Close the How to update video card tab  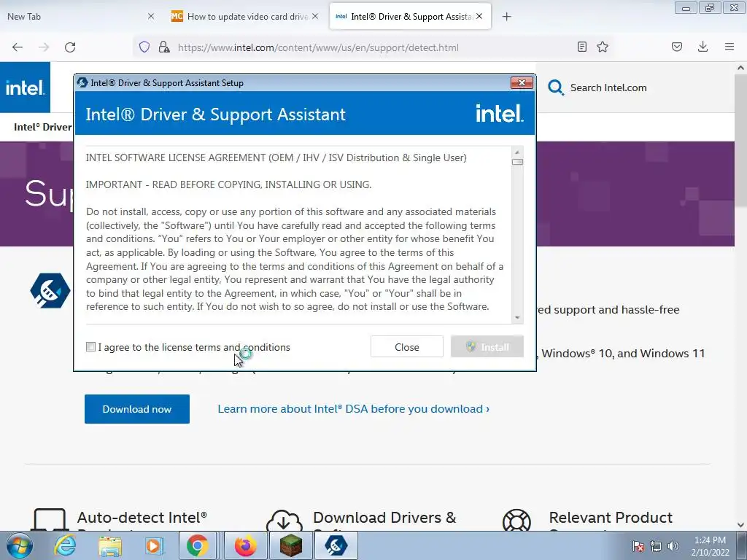click(315, 17)
